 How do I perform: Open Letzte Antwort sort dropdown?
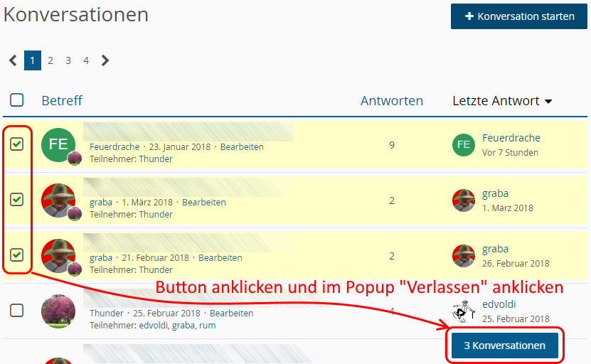(502, 101)
